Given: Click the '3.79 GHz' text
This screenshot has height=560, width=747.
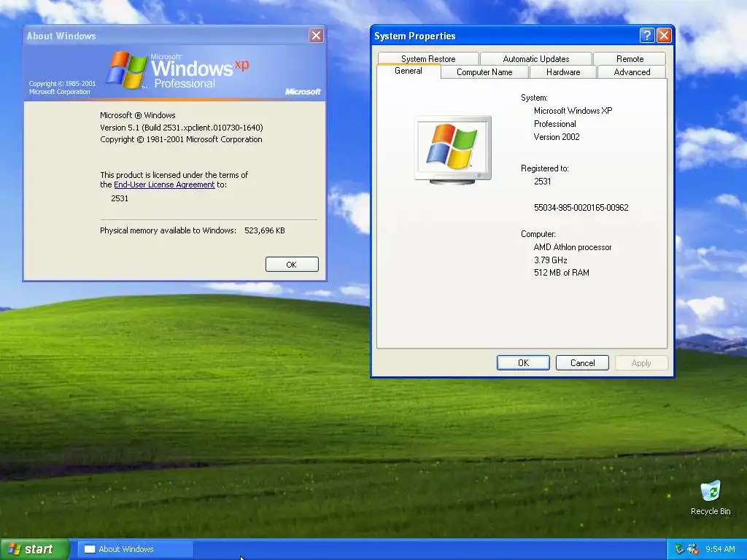Looking at the screenshot, I should tap(550, 260).
